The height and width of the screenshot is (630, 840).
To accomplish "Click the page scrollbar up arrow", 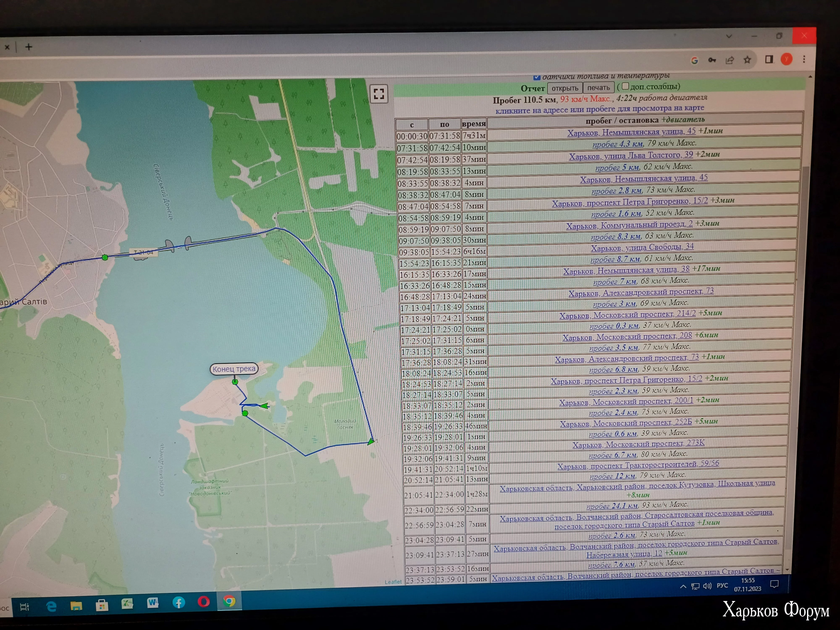I will (810, 77).
